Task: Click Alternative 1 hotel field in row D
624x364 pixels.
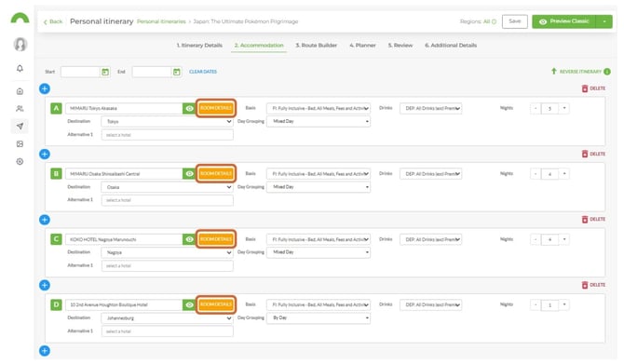Action: (x=167, y=331)
